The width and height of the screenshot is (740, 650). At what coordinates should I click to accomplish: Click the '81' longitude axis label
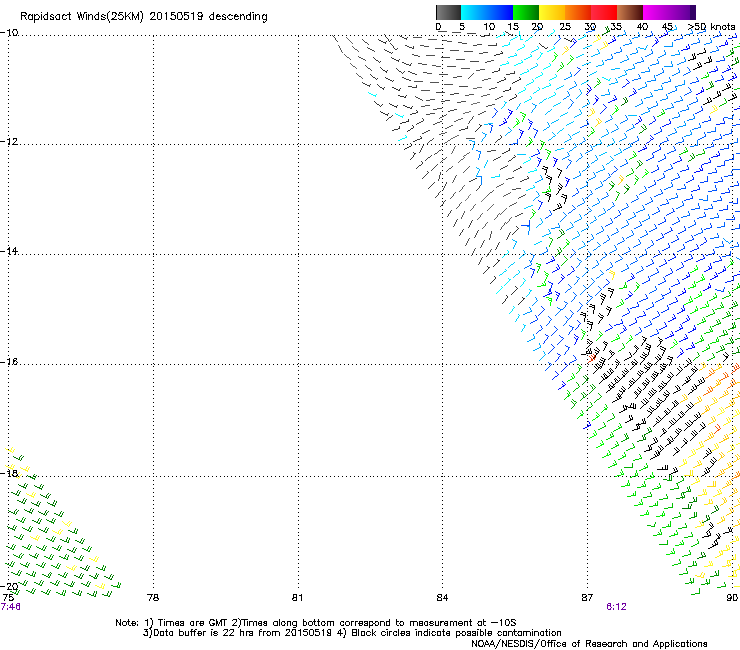pos(297,598)
